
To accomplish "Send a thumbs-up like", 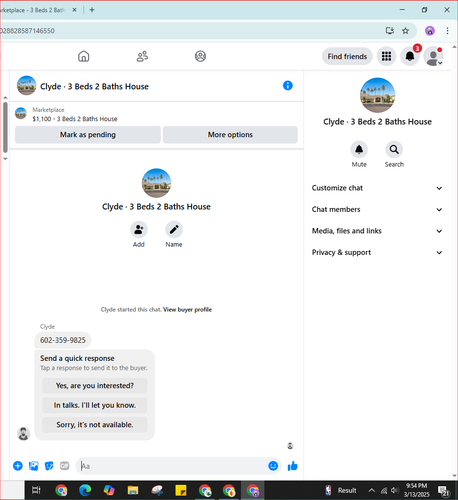I will click(x=292, y=466).
